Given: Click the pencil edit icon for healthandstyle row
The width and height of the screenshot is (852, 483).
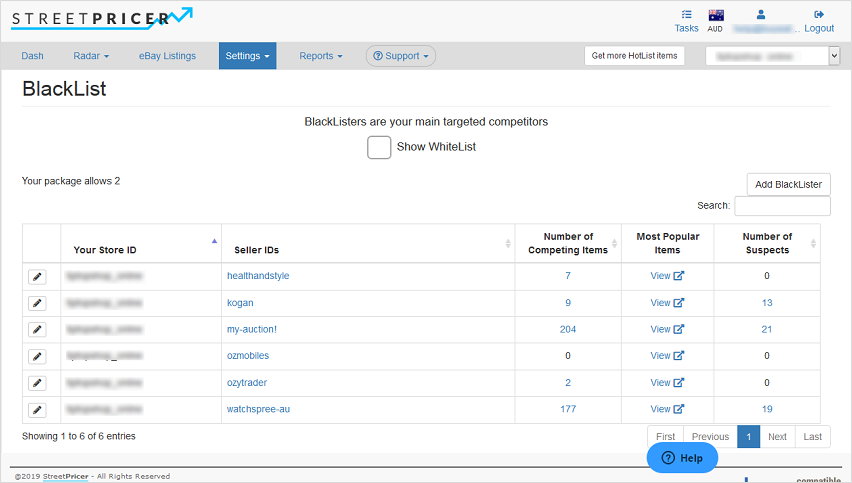Looking at the screenshot, I should pyautogui.click(x=37, y=276).
